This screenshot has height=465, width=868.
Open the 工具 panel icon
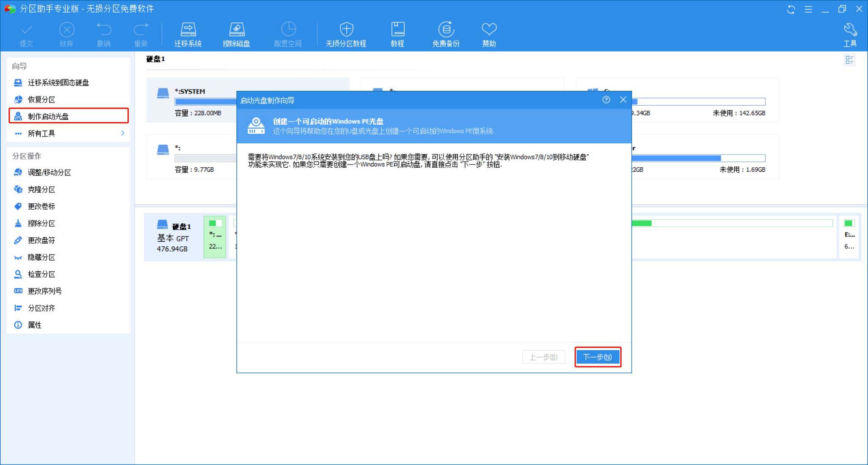pos(850,34)
